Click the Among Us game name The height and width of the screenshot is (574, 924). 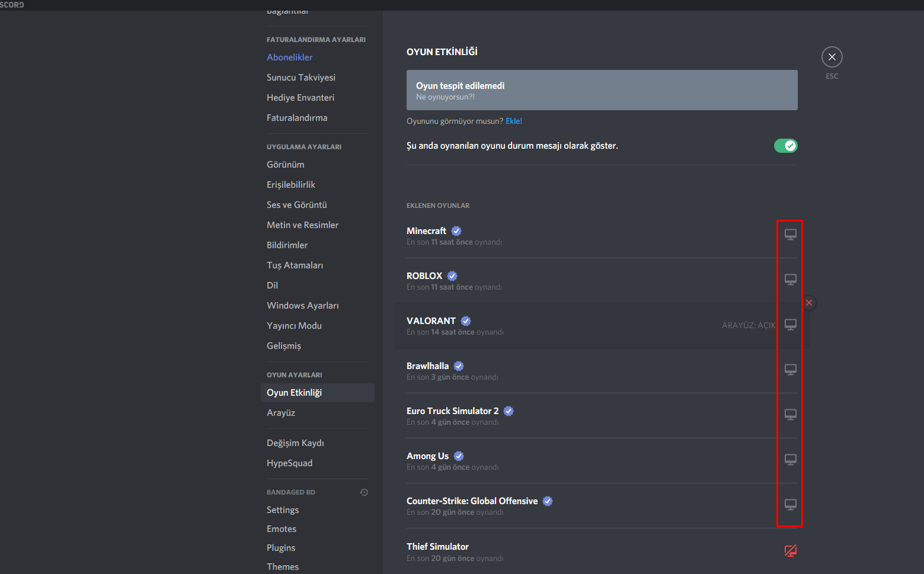click(427, 456)
